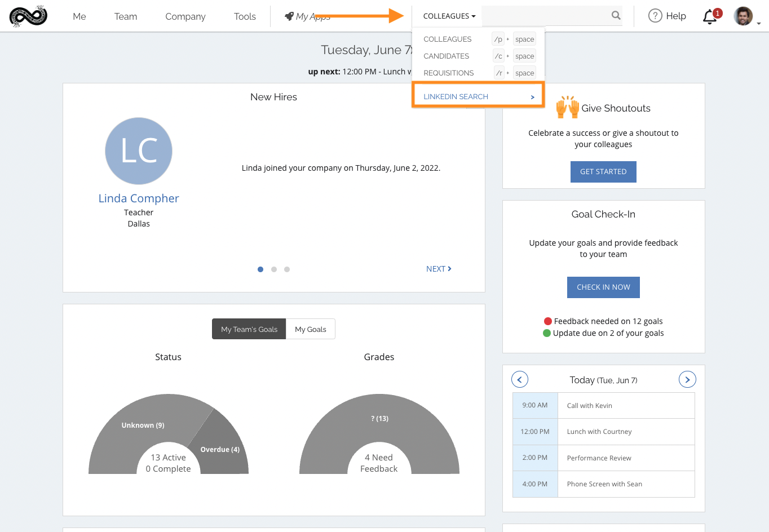Click Unknown (9) segment in Status chart

tap(143, 425)
